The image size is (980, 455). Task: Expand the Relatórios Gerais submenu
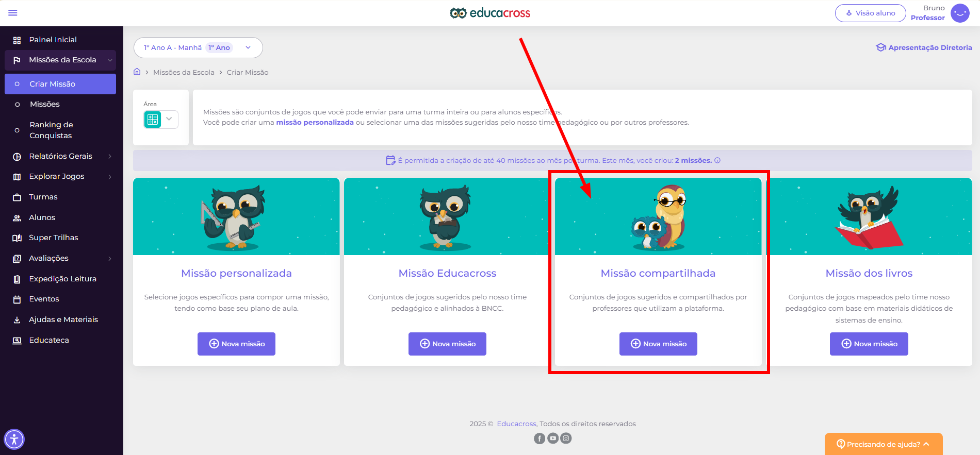tap(110, 156)
